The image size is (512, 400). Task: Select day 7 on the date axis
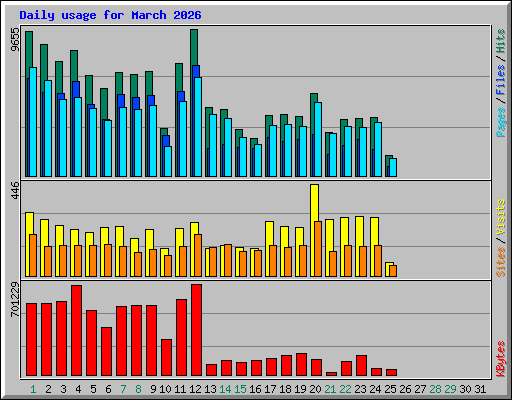click(x=123, y=389)
